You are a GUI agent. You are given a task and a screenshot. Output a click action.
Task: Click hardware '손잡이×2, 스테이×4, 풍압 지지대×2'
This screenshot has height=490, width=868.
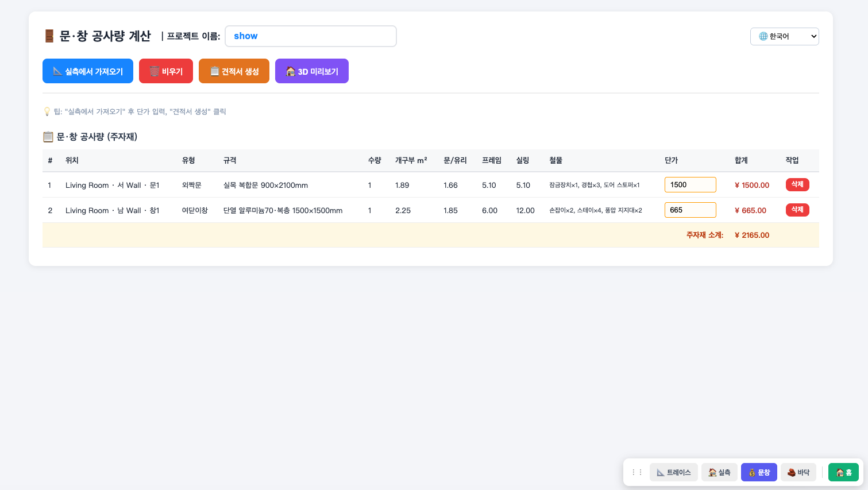[x=596, y=211]
